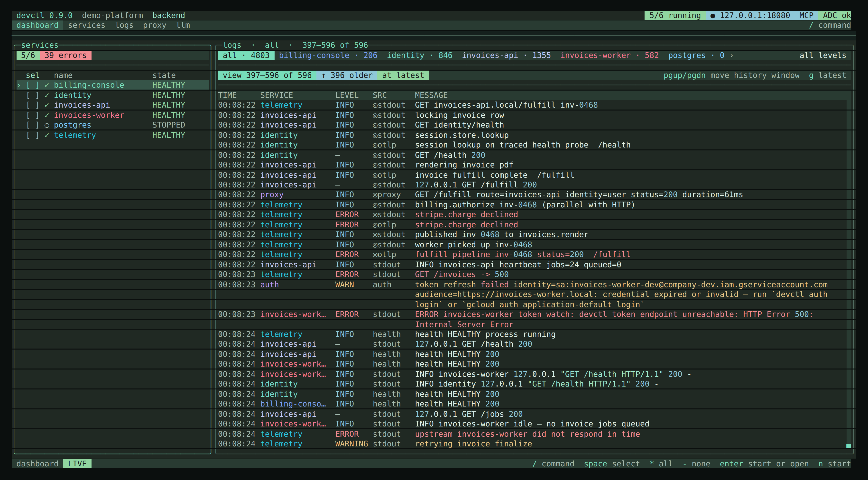The height and width of the screenshot is (480, 868).
Task: Click the LEVEL column header
Action: (347, 95)
